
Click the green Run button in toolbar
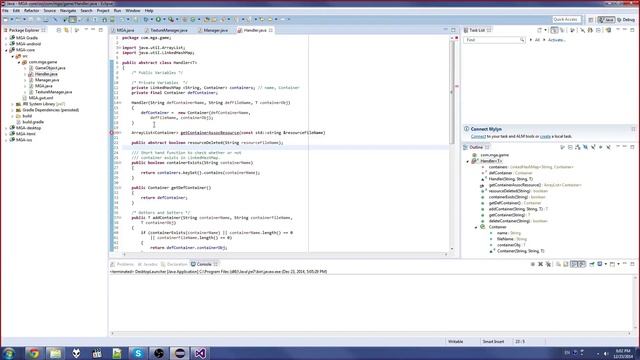[158, 19]
